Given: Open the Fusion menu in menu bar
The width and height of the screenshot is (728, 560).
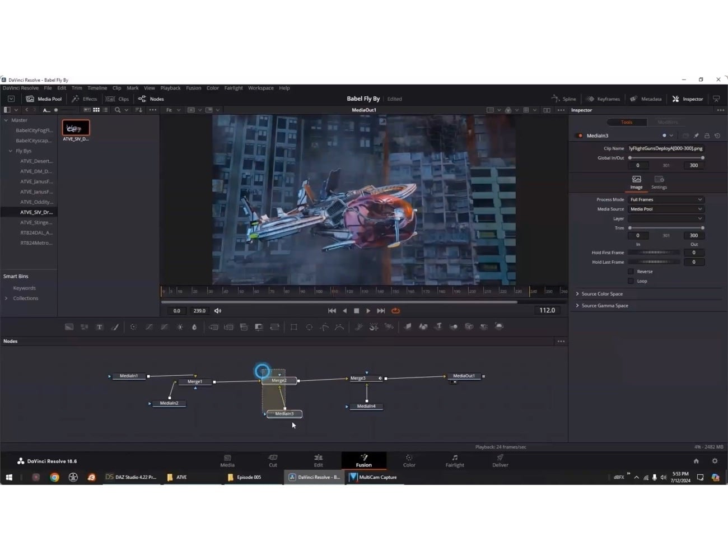Looking at the screenshot, I should coord(193,88).
